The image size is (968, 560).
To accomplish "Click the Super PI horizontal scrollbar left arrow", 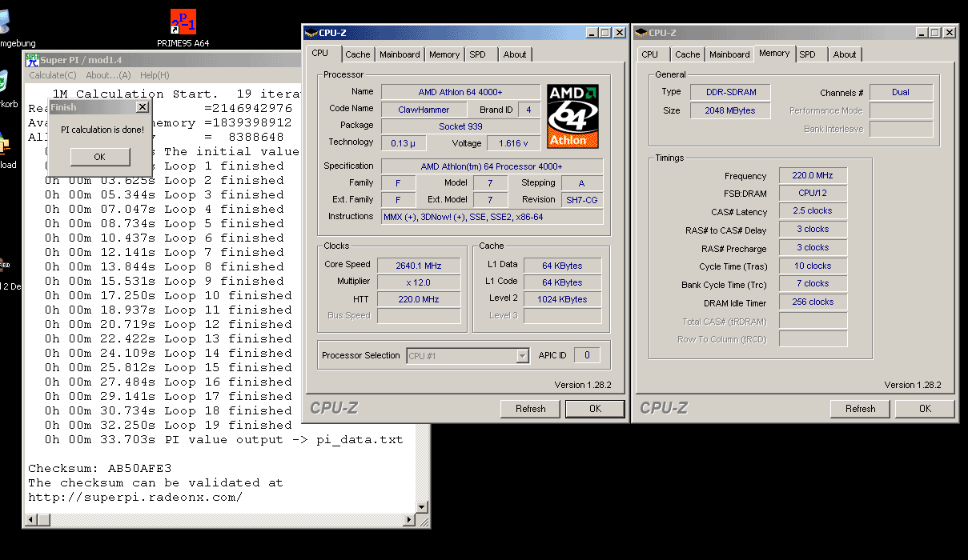I will [31, 520].
